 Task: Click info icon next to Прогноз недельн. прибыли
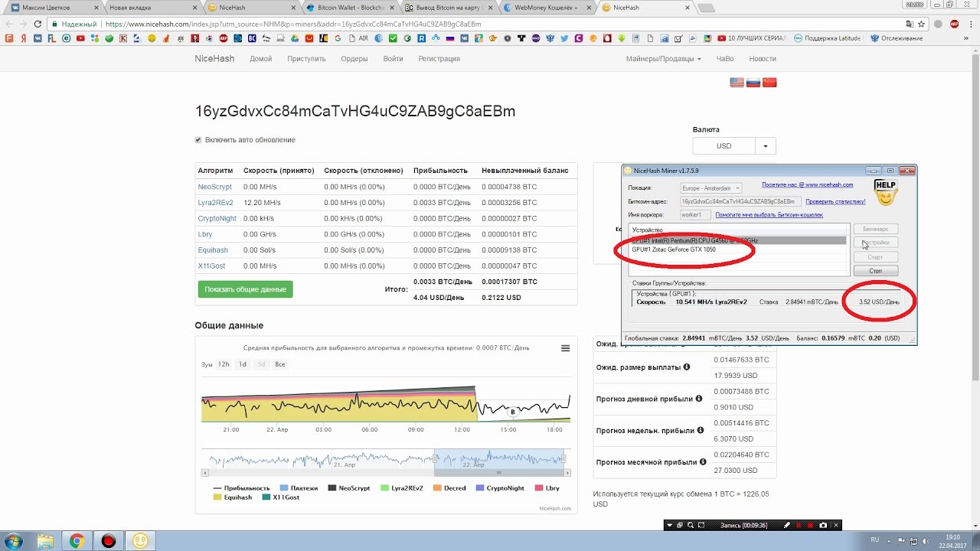pos(701,430)
